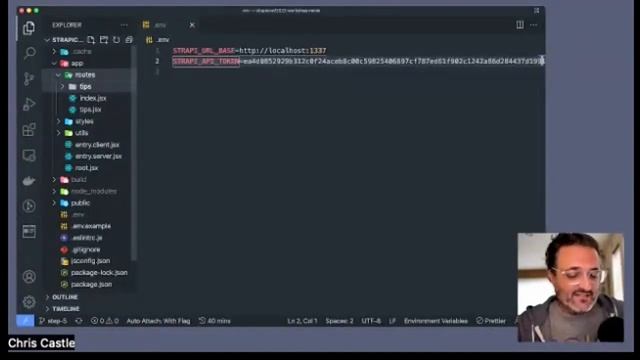Open the Remote Explorer view
The image size is (640, 360).
(x=29, y=156)
